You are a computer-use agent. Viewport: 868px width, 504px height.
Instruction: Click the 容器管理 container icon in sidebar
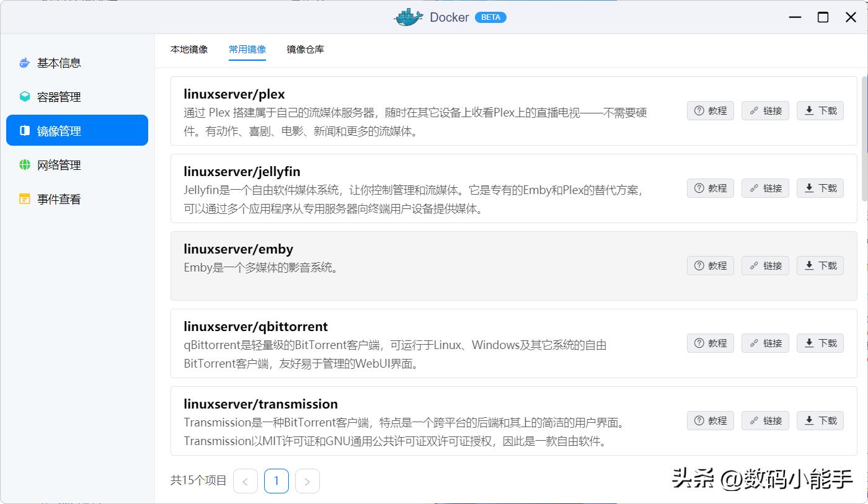click(x=24, y=97)
